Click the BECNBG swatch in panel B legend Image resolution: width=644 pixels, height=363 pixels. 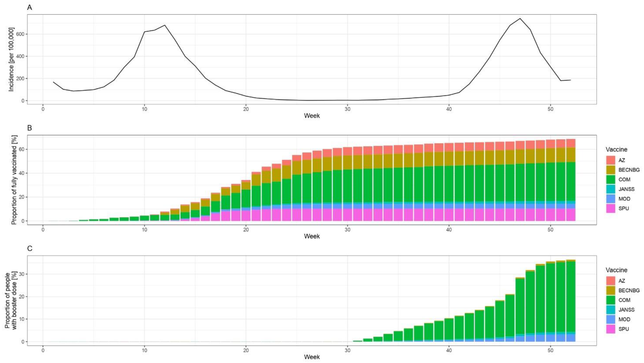pyautogui.click(x=610, y=170)
